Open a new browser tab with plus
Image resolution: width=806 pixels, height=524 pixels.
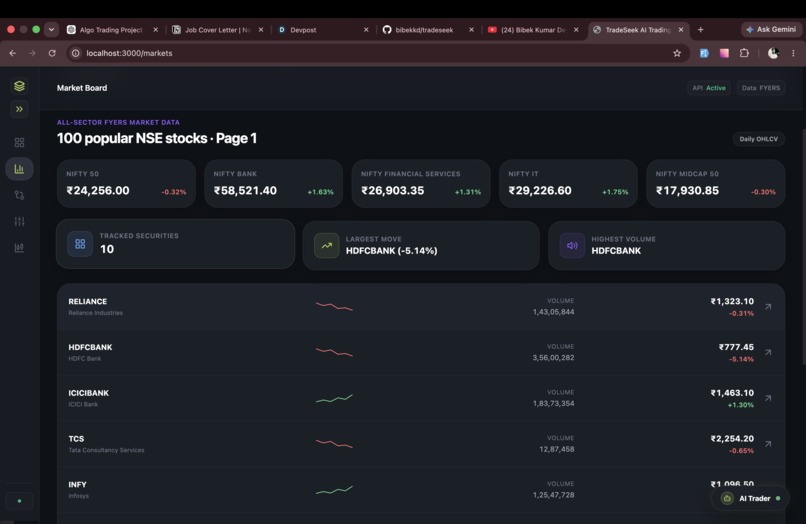click(x=700, y=30)
